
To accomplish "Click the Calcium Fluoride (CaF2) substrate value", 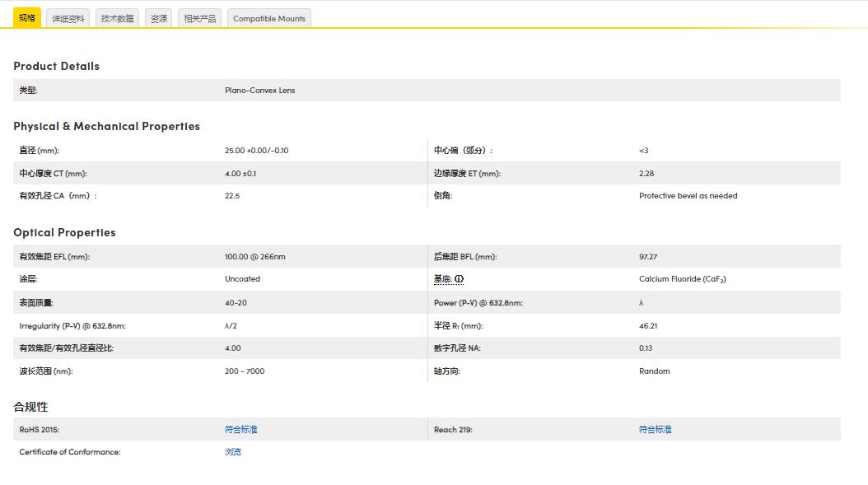I will pyautogui.click(x=682, y=279).
